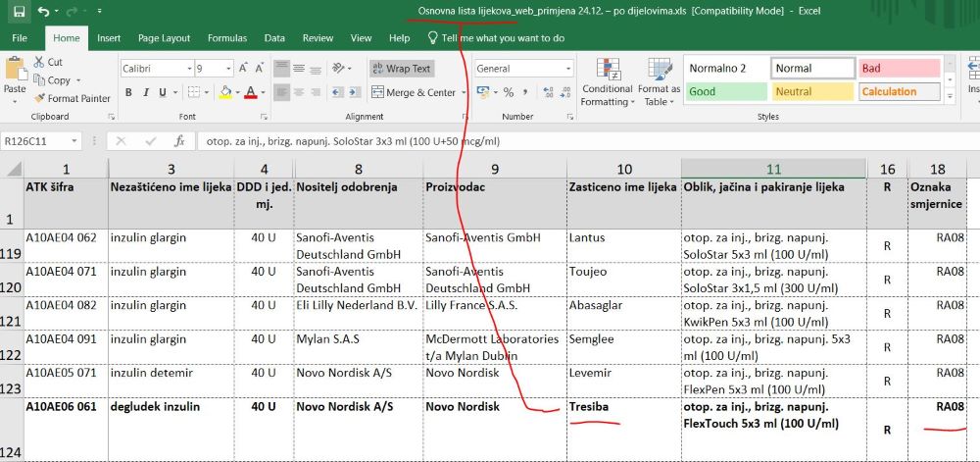Open the font size dropdown
The image size is (980, 462).
click(x=229, y=69)
